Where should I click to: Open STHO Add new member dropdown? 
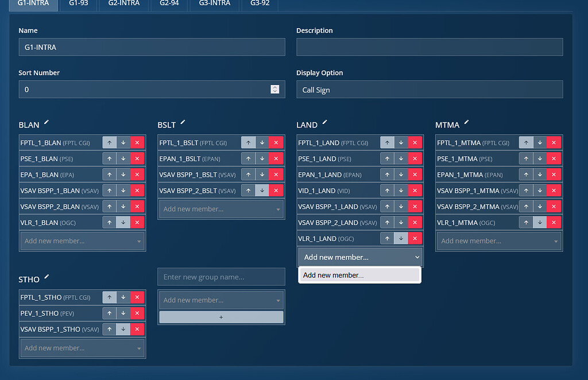82,348
